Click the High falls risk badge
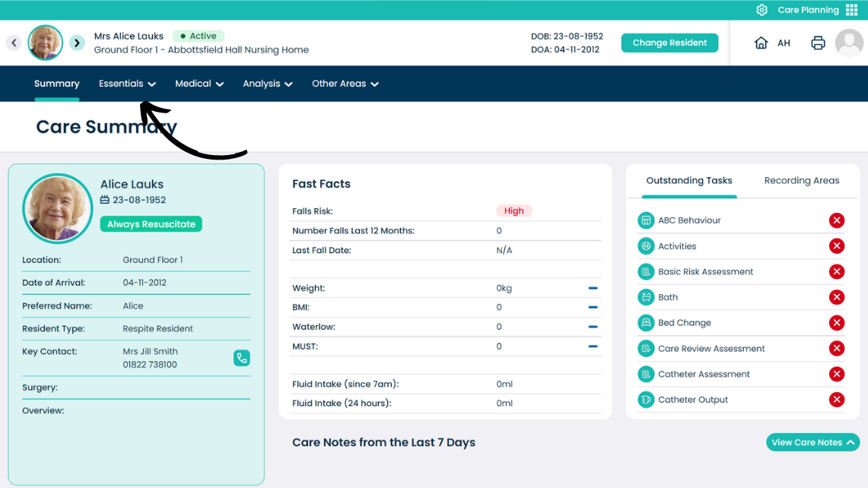Viewport: 868px width, 488px height. (x=513, y=211)
